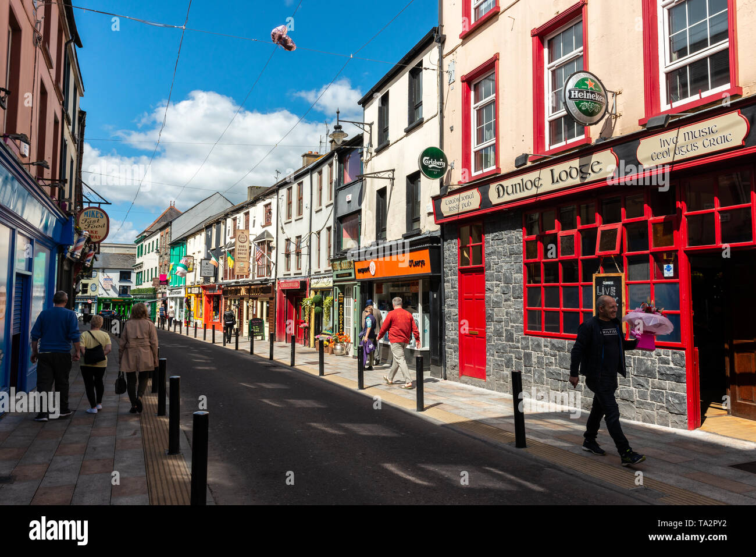This screenshot has width=756, height=557.
Task: Click the round Heineken pub sign
Action: [x=584, y=98]
